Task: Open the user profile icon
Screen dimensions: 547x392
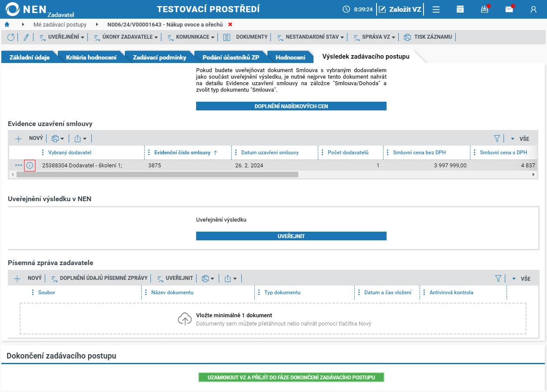Action: pyautogui.click(x=534, y=9)
